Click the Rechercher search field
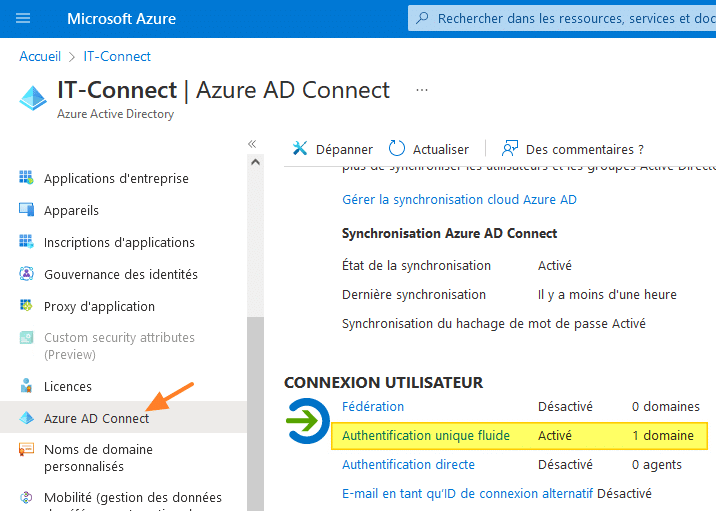716x511 pixels. click(x=570, y=18)
